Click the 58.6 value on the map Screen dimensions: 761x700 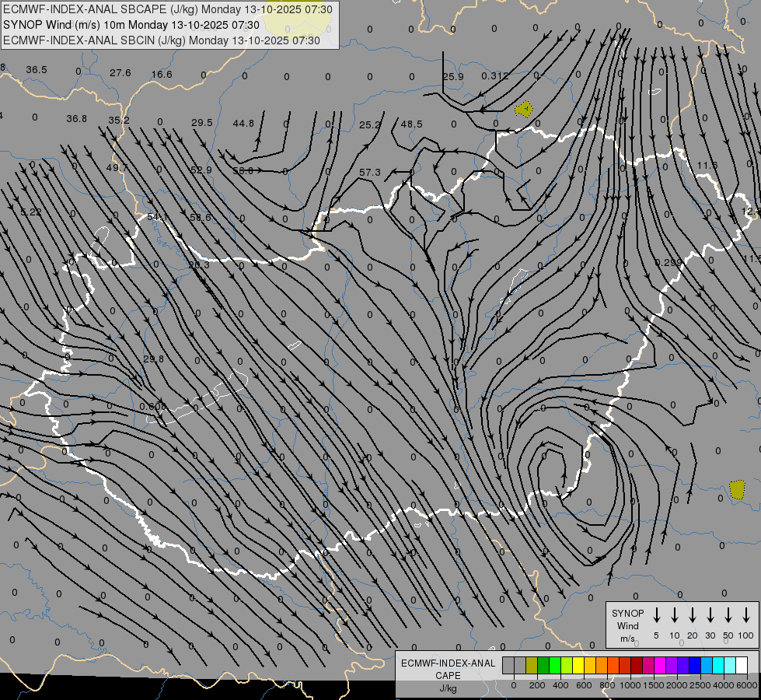point(201,217)
